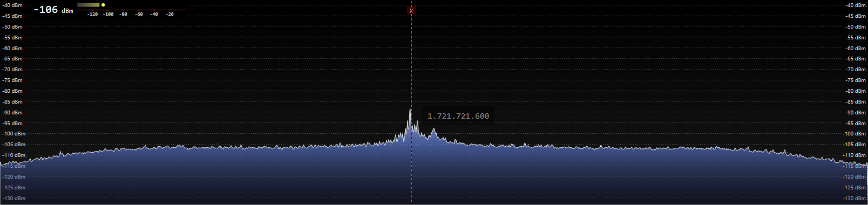Click the red marker flag labeled 2
Screen dimensions: 868x205
[x=411, y=10]
